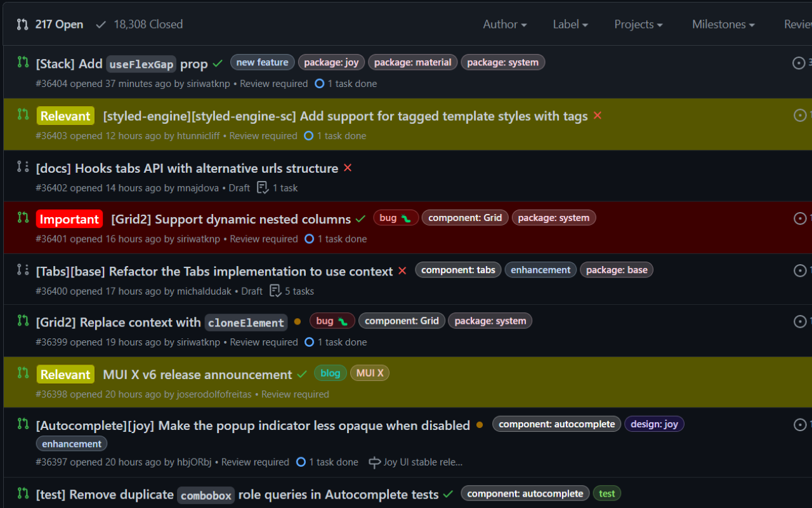Click pending status dot on Autocomplete joy PR

click(480, 425)
